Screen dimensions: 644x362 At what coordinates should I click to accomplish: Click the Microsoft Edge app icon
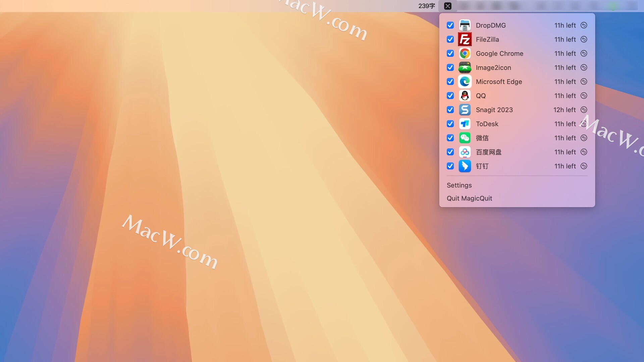[465, 81]
